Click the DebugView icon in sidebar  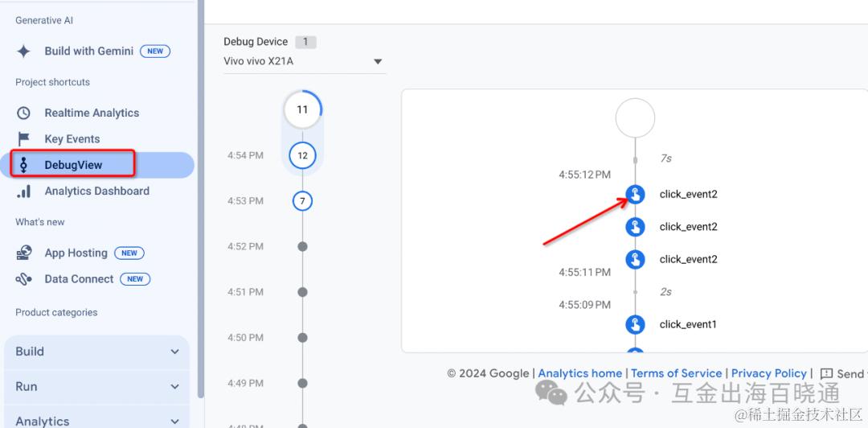pyautogui.click(x=23, y=165)
